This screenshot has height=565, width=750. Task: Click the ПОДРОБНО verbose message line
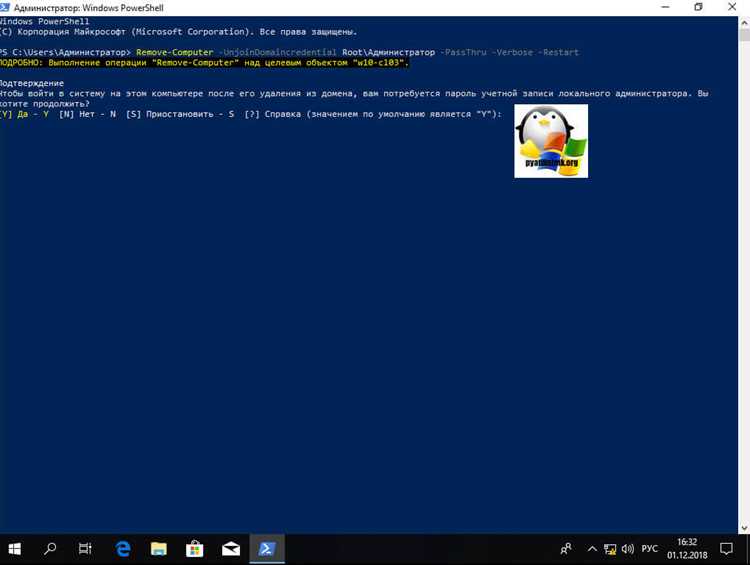(x=204, y=63)
